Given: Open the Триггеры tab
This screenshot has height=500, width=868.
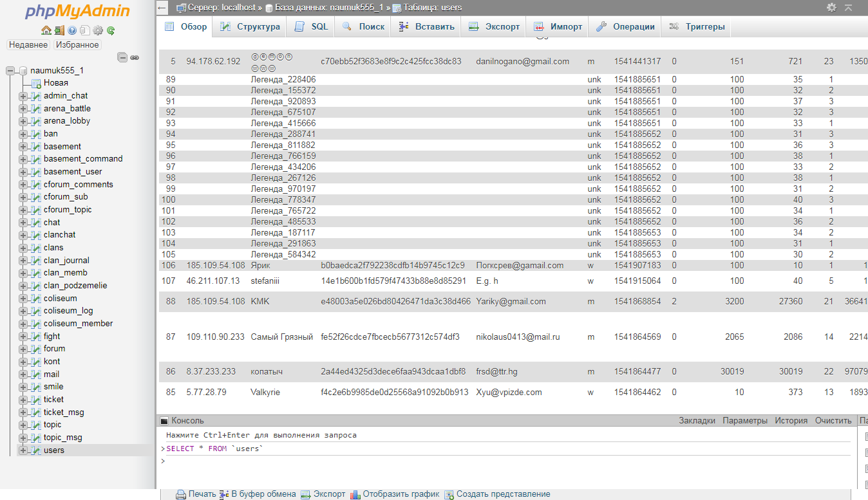Looking at the screenshot, I should (697, 26).
